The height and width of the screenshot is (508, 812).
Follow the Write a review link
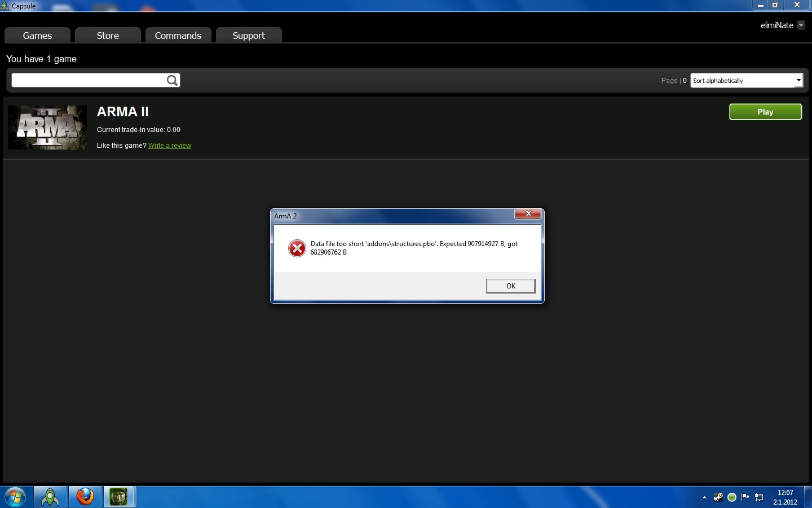click(170, 146)
